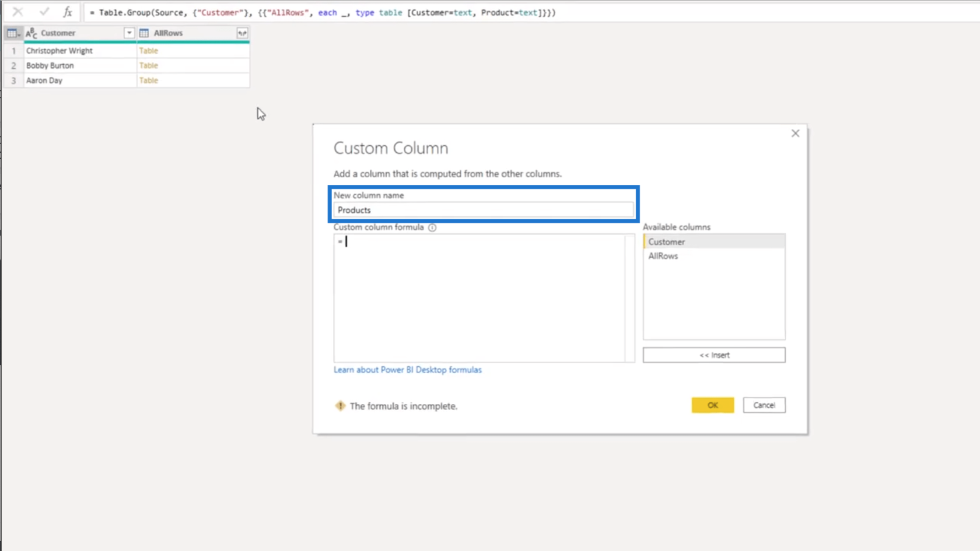Click the Christopher Wright cell
The width and height of the screenshot is (980, 551).
click(80, 51)
